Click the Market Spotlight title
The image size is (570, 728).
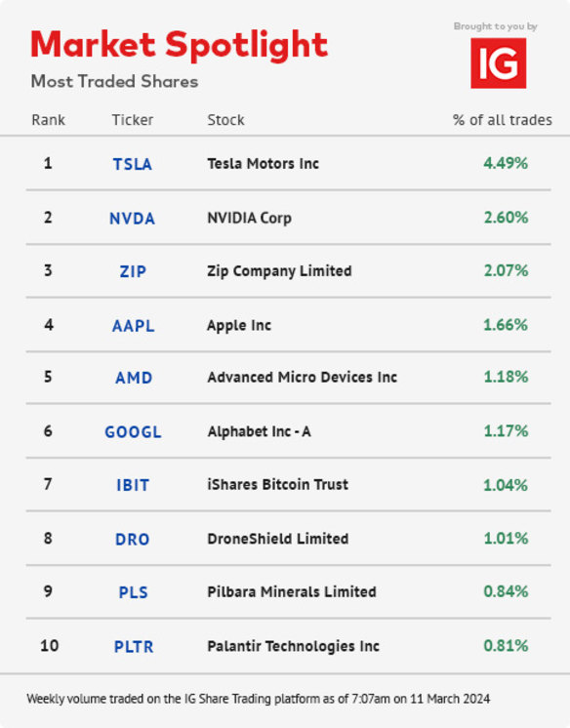(180, 47)
